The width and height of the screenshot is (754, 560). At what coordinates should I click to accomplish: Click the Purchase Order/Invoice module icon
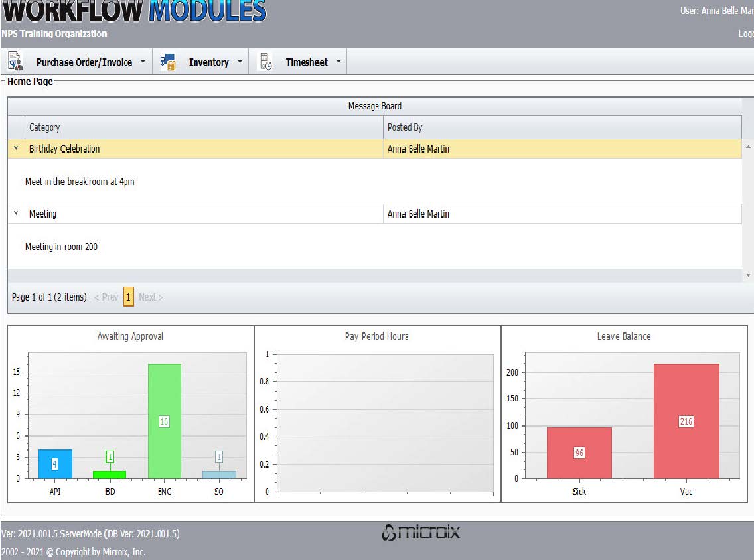click(x=14, y=61)
